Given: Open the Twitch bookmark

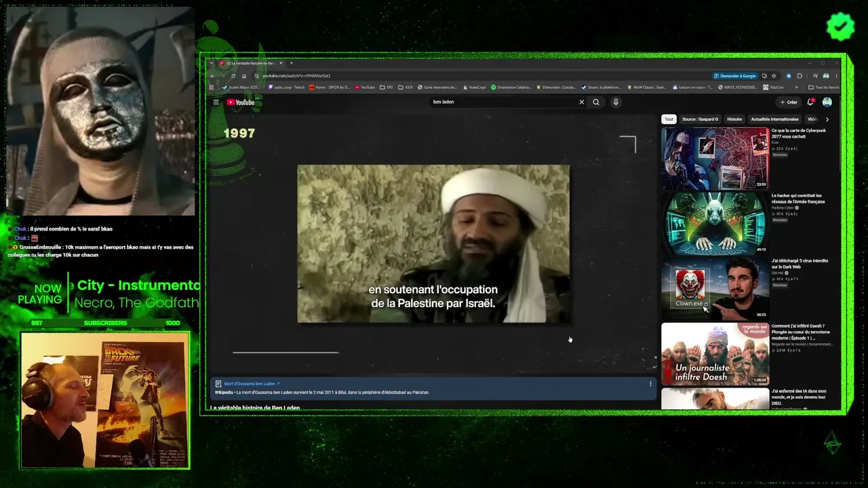Looking at the screenshot, I should (x=287, y=87).
